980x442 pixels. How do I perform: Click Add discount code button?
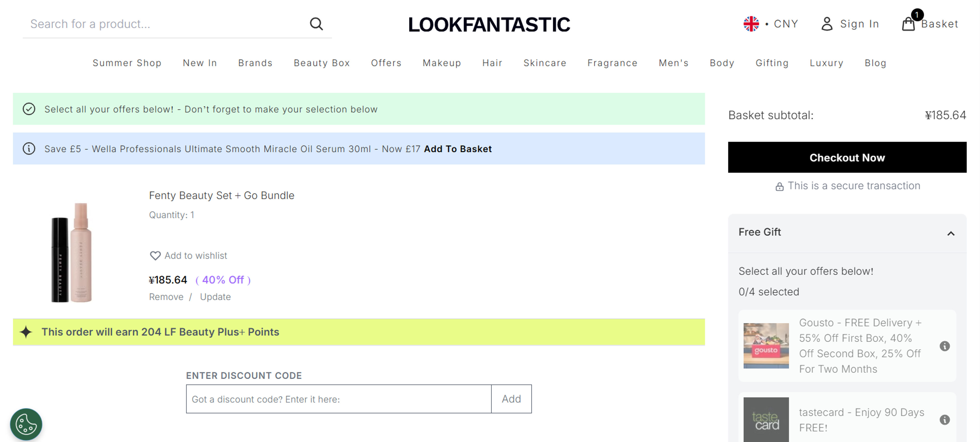[511, 399]
